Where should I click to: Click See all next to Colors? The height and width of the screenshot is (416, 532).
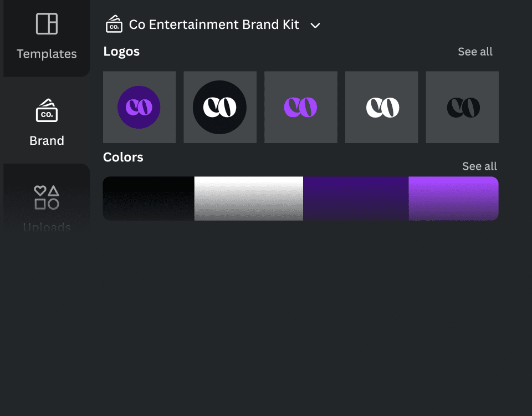click(x=479, y=166)
